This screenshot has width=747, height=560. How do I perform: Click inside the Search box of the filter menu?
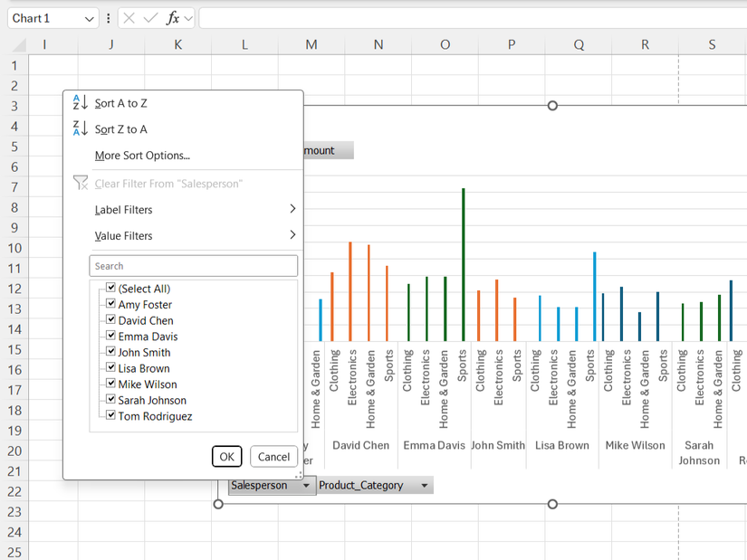point(193,265)
